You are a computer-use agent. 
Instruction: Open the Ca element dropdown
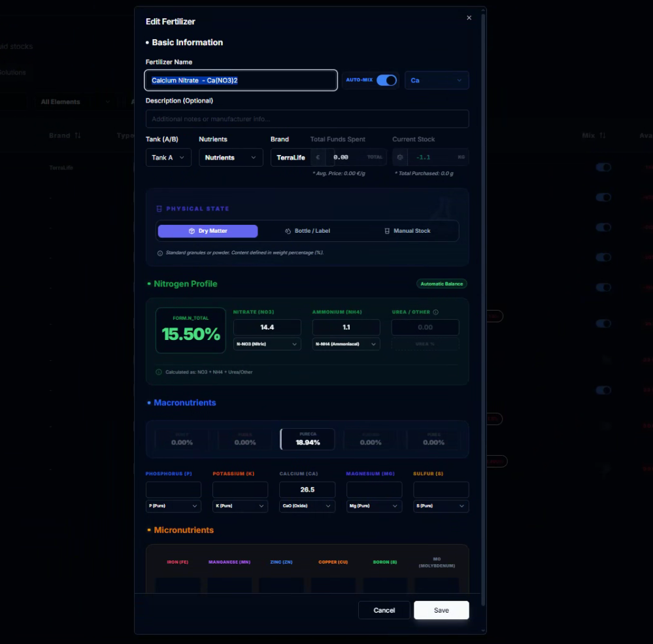[x=437, y=80]
